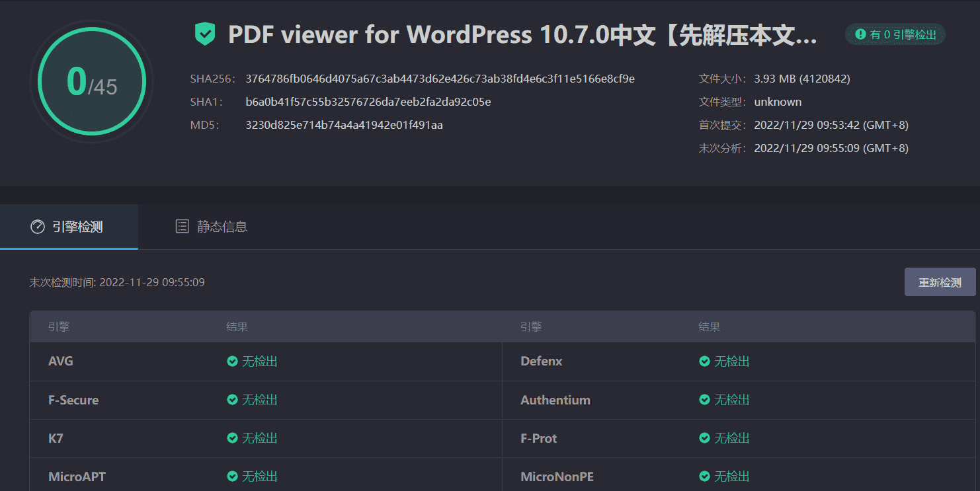Click the green check icon in F-Secure row
Screen dimensions: 980x491
(232, 400)
